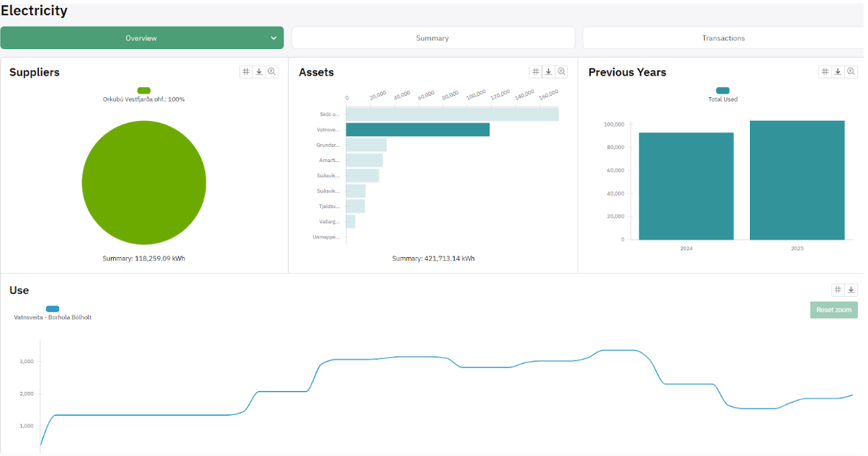Open the Transactions tab
This screenshot has height=456, width=868.
723,38
